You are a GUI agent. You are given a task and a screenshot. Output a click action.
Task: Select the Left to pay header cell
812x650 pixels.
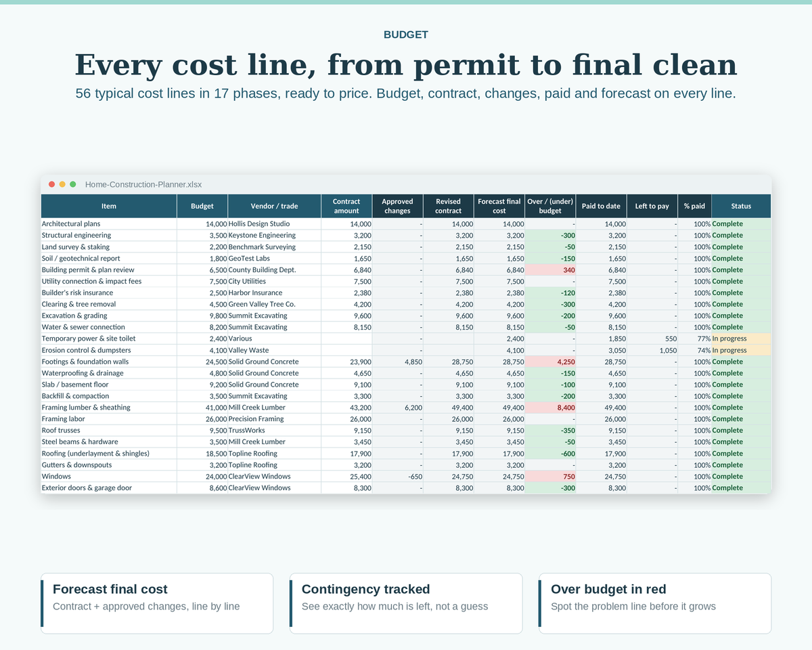pos(652,206)
